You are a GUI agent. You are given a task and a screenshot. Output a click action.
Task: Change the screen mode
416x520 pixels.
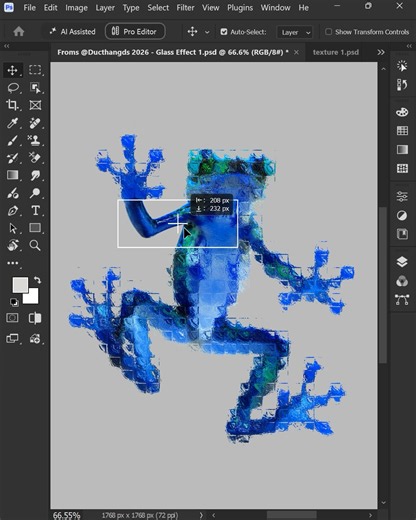click(12, 339)
